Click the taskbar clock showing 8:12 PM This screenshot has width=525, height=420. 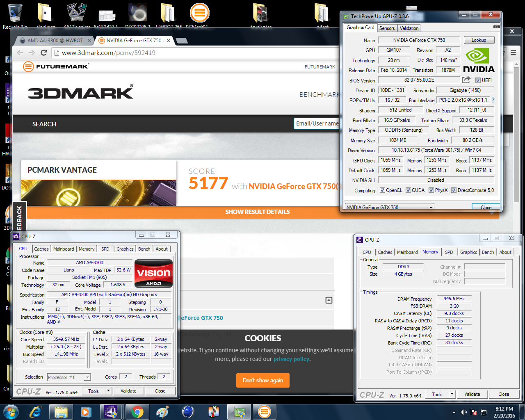click(504, 412)
